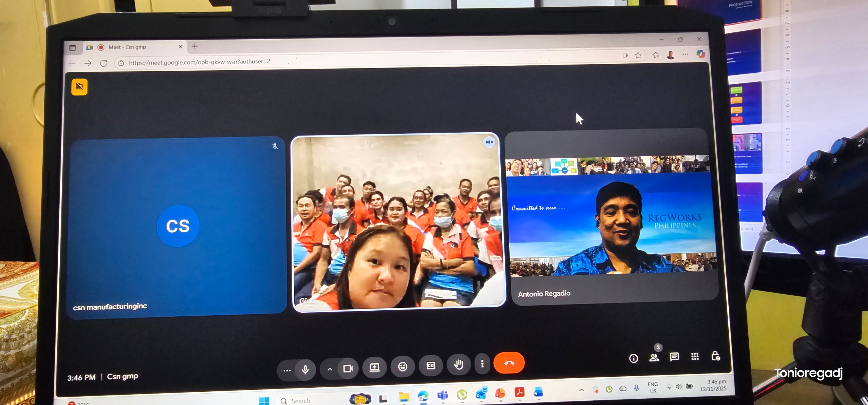
Task: Toggle the microphone button in Meet toolbar
Action: [305, 370]
